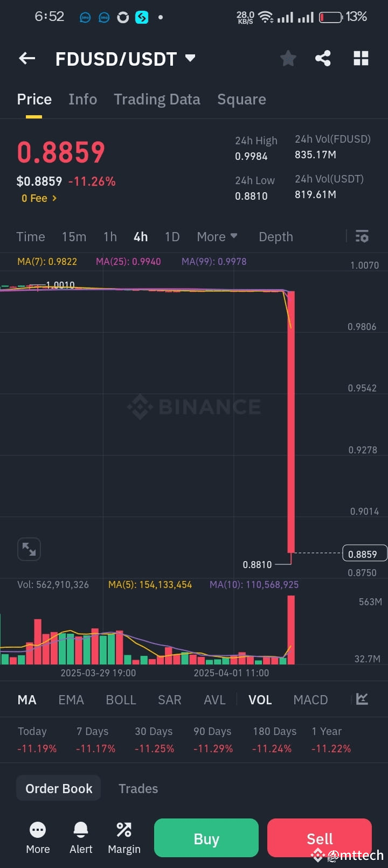Tap the red Sell button
388x868 pixels.
pos(320,838)
